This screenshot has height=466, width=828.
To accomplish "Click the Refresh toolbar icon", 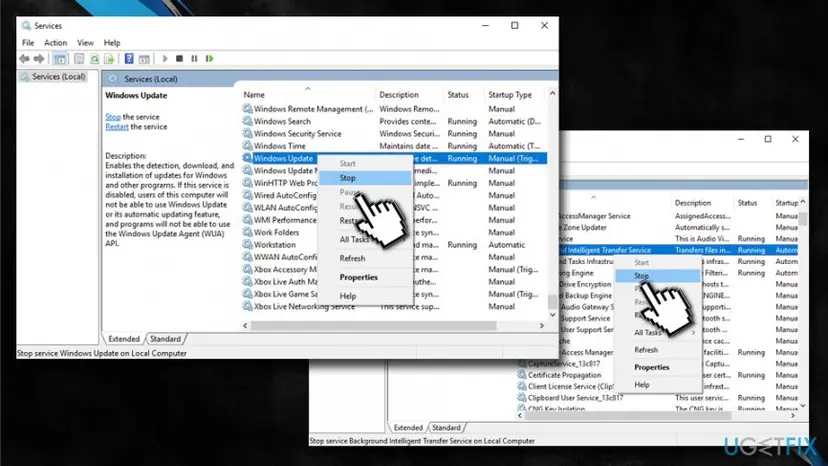I will coord(95,59).
